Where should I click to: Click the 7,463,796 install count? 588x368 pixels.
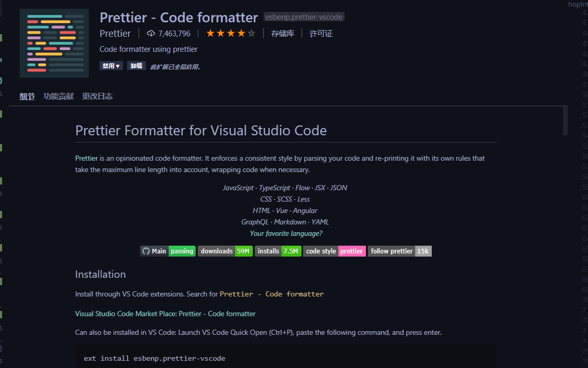[174, 34]
